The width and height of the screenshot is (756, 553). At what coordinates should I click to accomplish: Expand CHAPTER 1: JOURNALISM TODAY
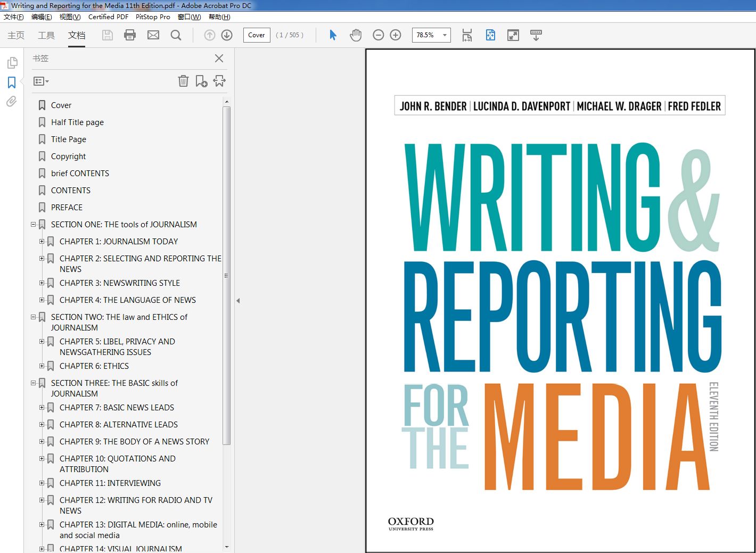42,242
